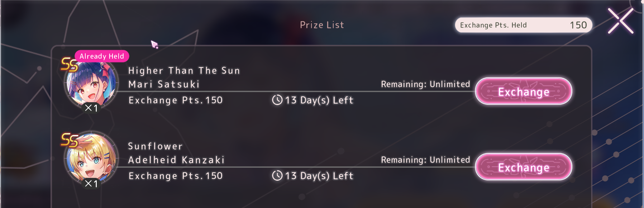Viewport: 644px width, 208px height.
Task: Exchange points for Higher Than The Sun
Action: click(x=524, y=91)
